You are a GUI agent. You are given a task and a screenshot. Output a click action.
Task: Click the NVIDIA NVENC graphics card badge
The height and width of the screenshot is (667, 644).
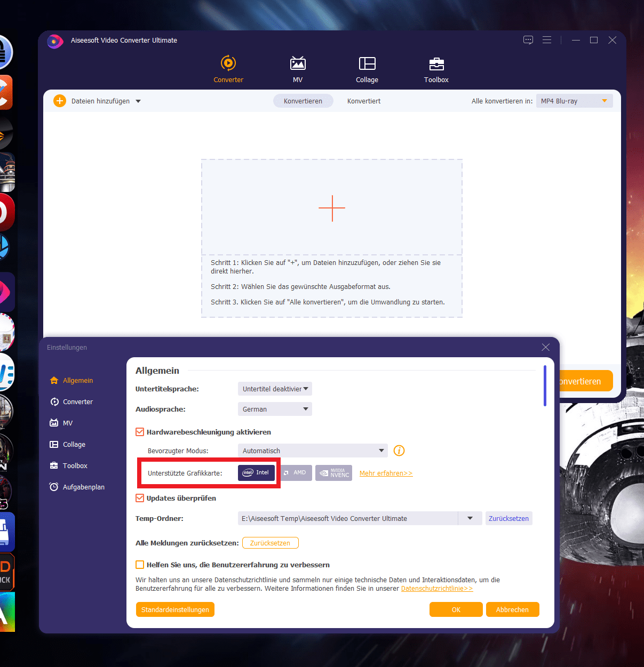(333, 473)
